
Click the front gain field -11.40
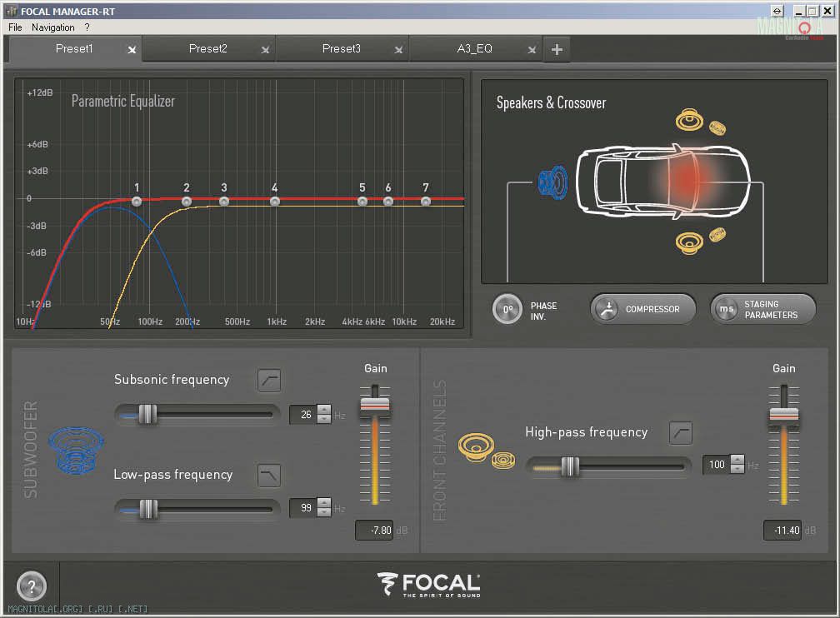click(782, 531)
